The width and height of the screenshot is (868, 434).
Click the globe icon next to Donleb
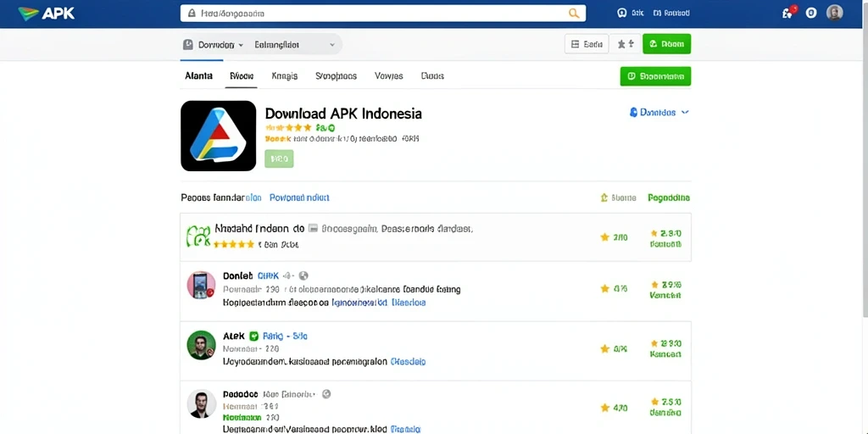(x=303, y=275)
